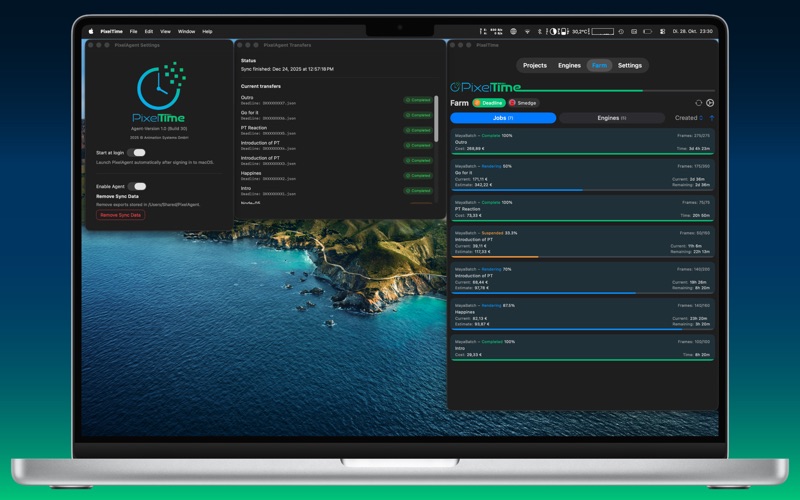Open the Created sort dropdown
800x500 pixels.
click(689, 118)
